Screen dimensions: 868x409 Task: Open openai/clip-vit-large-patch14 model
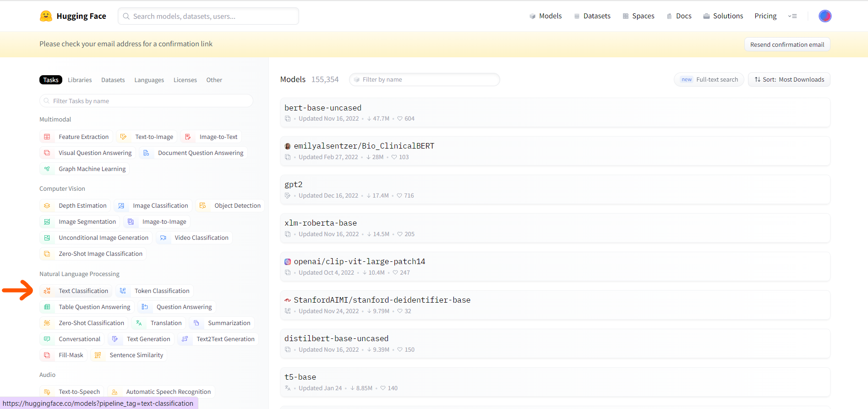(555, 266)
